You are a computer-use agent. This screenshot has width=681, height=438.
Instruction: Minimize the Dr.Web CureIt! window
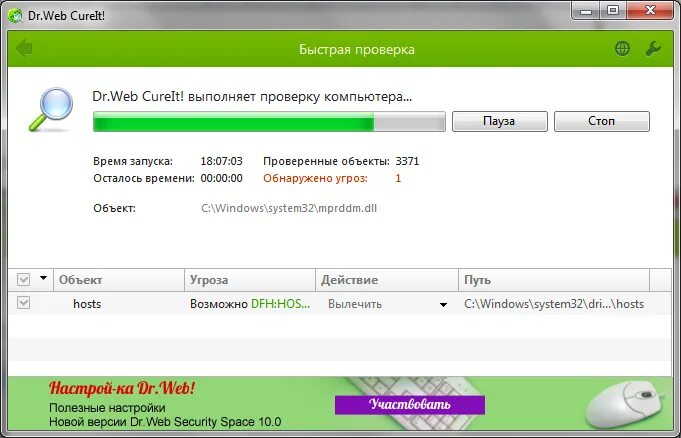coord(586,10)
